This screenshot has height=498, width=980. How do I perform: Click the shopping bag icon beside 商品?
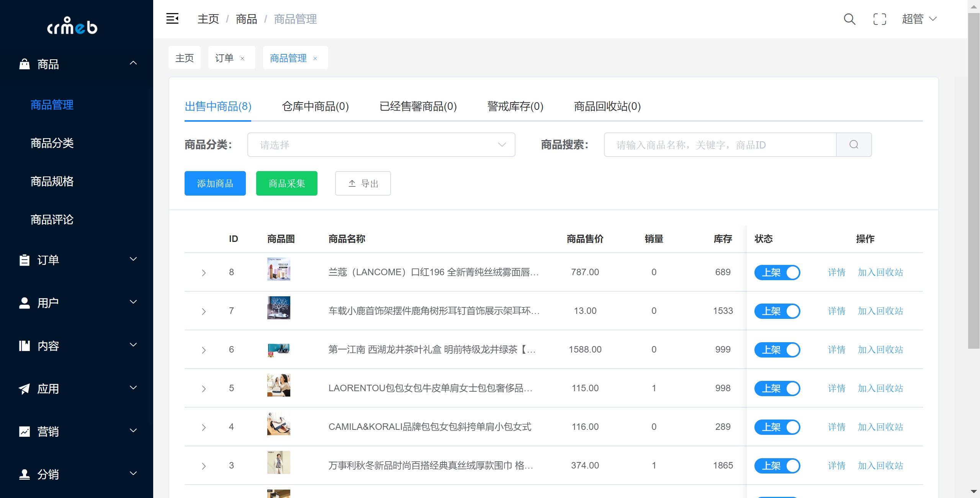point(25,64)
